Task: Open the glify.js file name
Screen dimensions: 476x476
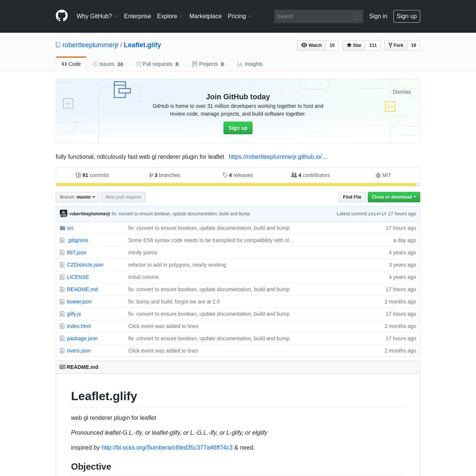Action: point(74,314)
